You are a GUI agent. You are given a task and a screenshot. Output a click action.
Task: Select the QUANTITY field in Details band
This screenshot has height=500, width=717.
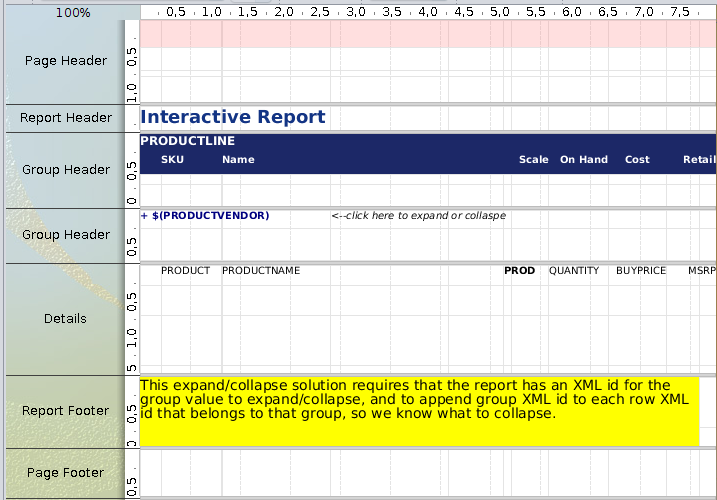[574, 270]
